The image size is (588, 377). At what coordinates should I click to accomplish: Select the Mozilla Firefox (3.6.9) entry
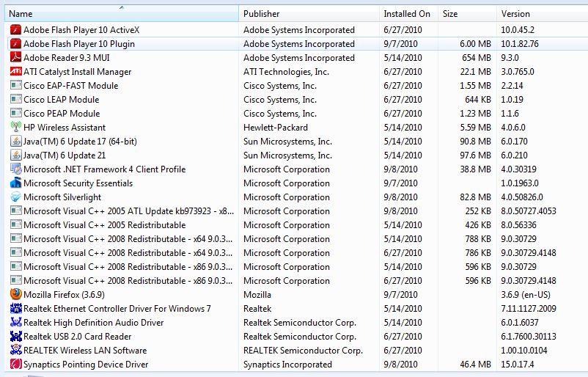pyautogui.click(x=64, y=294)
